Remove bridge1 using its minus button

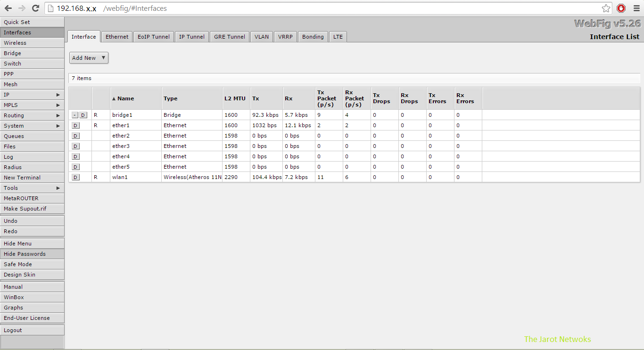(x=75, y=114)
